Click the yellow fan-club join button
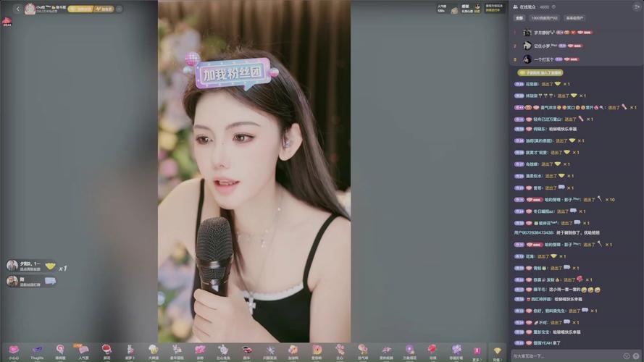 [80, 9]
